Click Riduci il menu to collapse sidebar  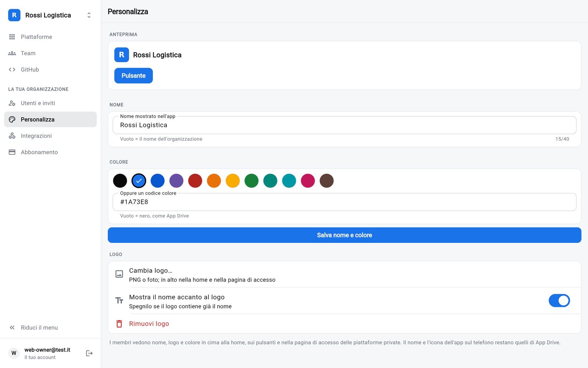pyautogui.click(x=50, y=328)
